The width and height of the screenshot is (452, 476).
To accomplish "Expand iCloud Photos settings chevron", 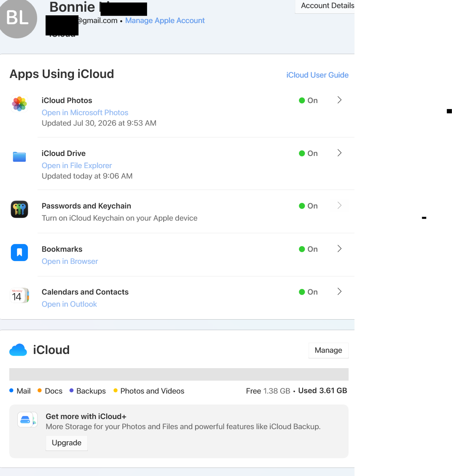I will coord(340,100).
